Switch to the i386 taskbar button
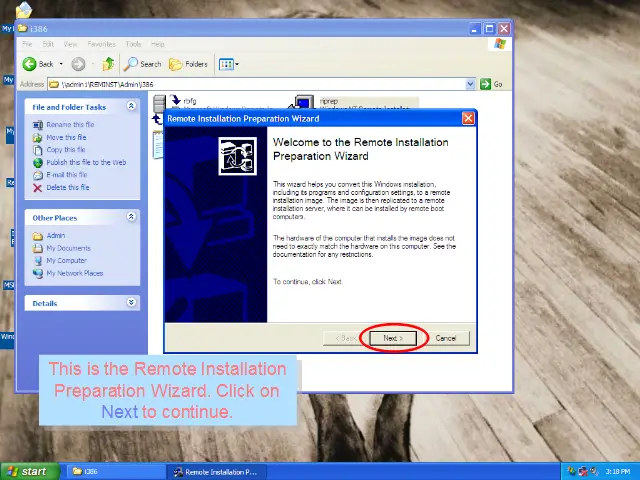 (114, 472)
